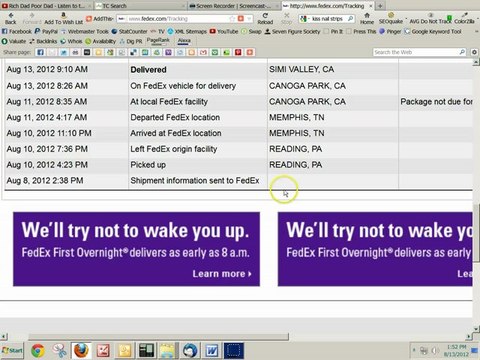480x360 pixels.
Task: Click the search magnifier in the Google box
Action: [x=350, y=19]
